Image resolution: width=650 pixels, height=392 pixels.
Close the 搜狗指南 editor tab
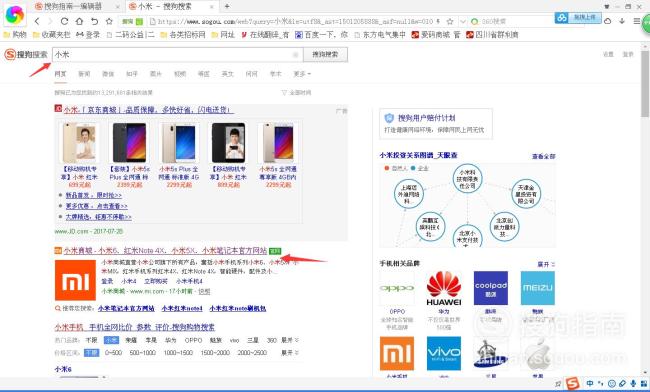tap(118, 7)
